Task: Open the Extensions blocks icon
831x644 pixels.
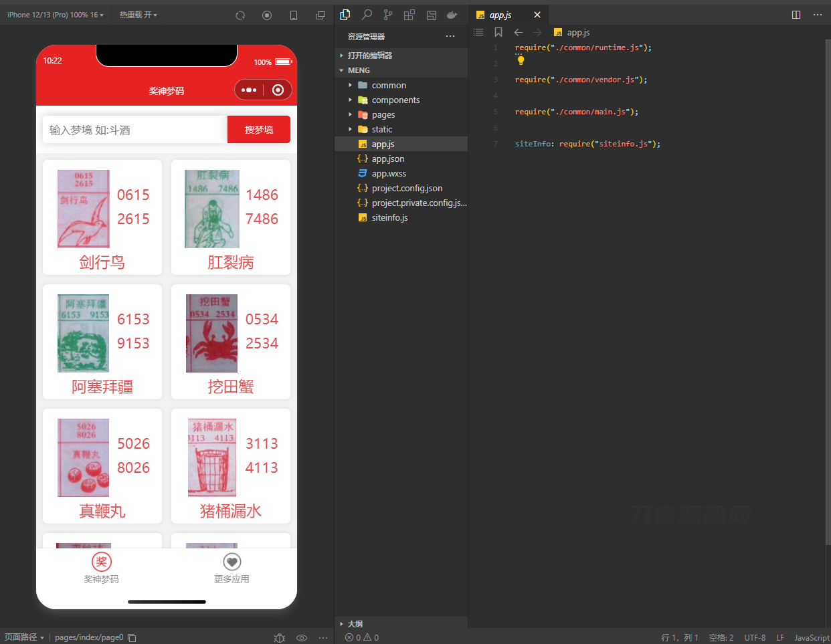Action: pyautogui.click(x=409, y=15)
